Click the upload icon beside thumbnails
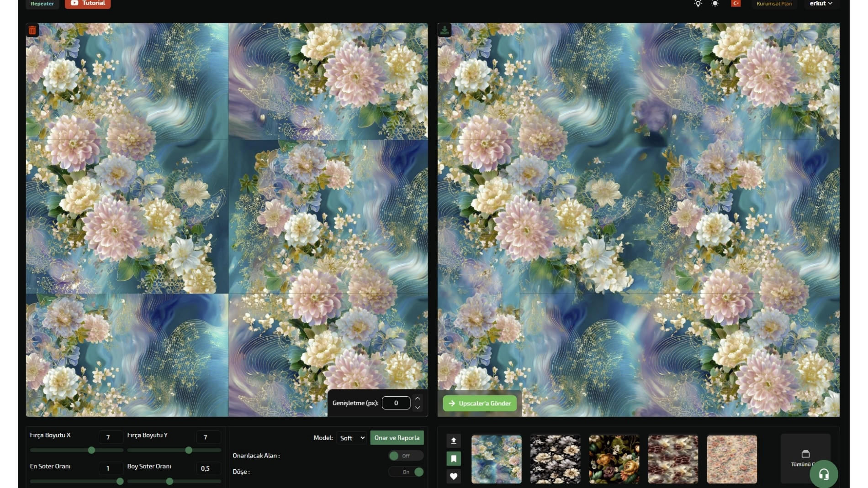The width and height of the screenshot is (868, 488). tap(454, 441)
